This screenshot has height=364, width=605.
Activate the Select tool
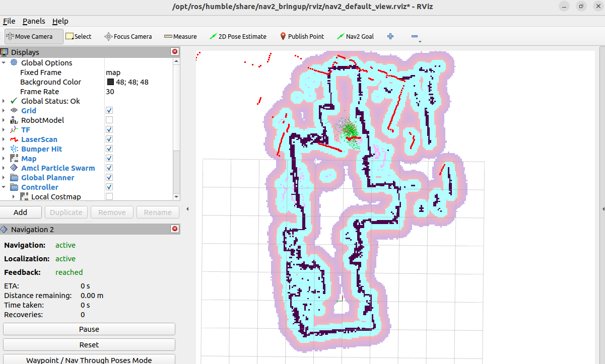(79, 36)
